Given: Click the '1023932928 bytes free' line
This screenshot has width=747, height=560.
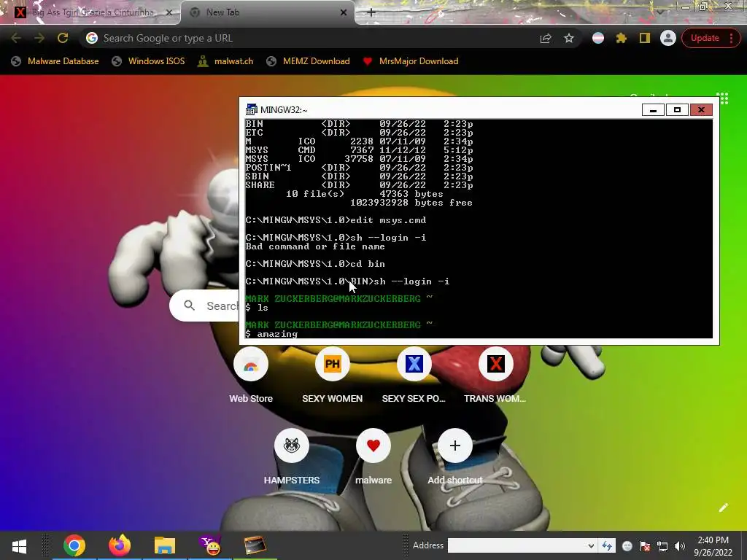Looking at the screenshot, I should [411, 203].
